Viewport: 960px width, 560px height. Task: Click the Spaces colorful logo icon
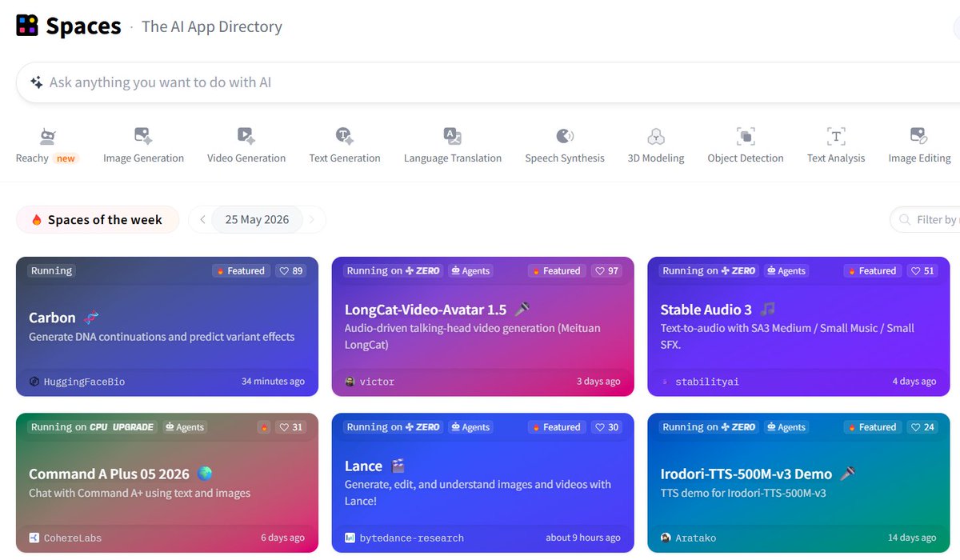(27, 26)
